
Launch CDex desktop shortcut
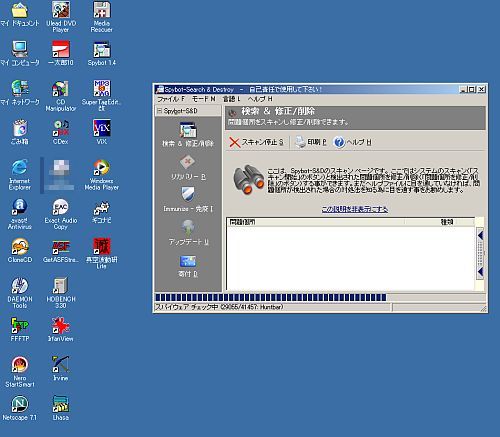point(61,132)
